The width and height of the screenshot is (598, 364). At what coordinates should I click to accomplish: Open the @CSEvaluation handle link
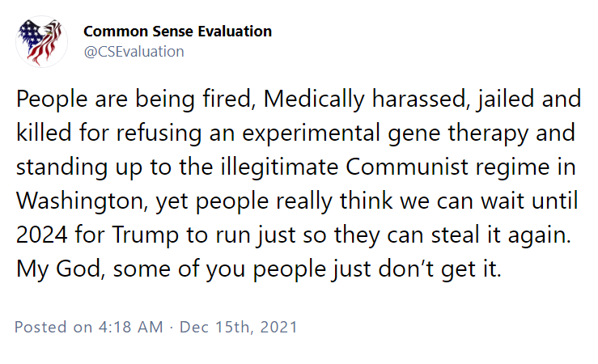(134, 52)
